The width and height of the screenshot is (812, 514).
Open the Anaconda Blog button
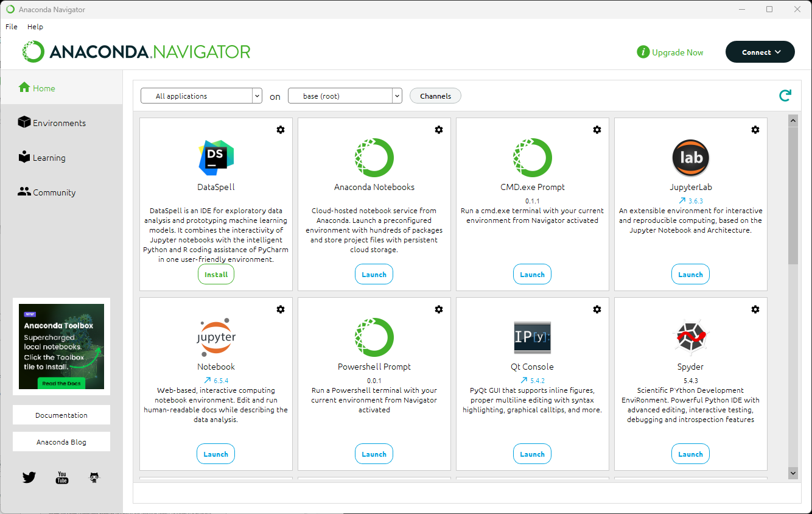[61, 442]
